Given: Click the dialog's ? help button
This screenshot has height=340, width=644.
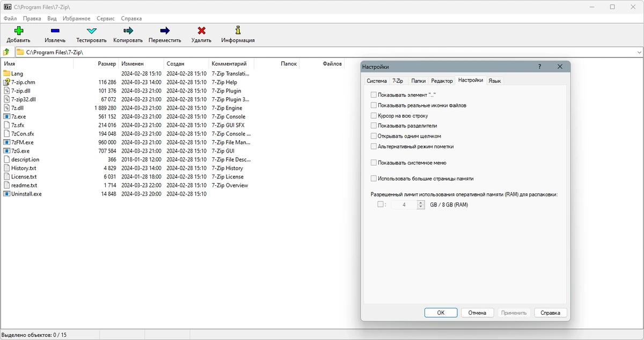Looking at the screenshot, I should coord(539,67).
